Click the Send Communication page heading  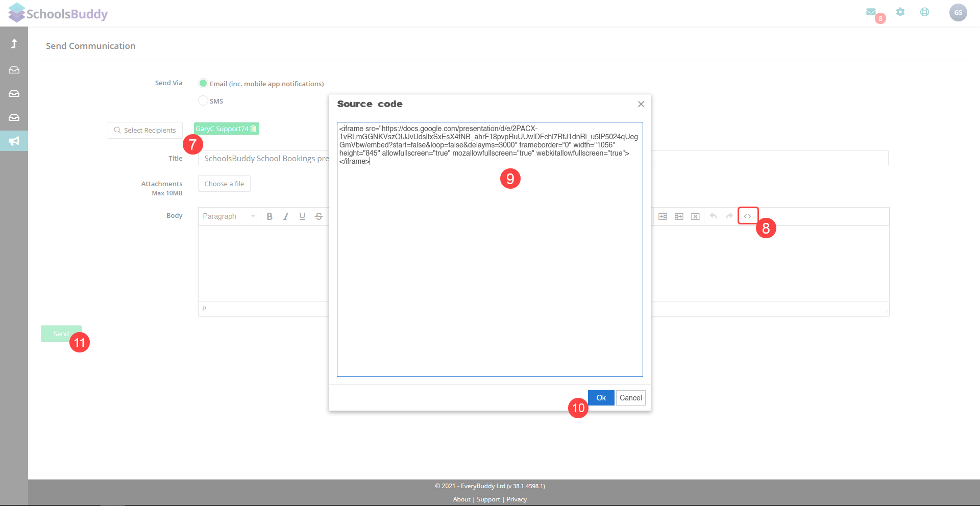[x=90, y=46]
